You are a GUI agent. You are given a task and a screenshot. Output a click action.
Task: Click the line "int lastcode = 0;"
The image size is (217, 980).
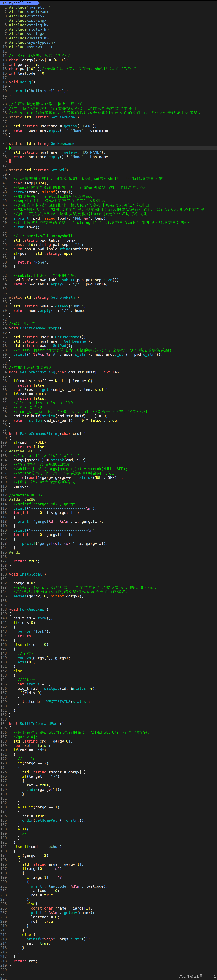pos(27,73)
